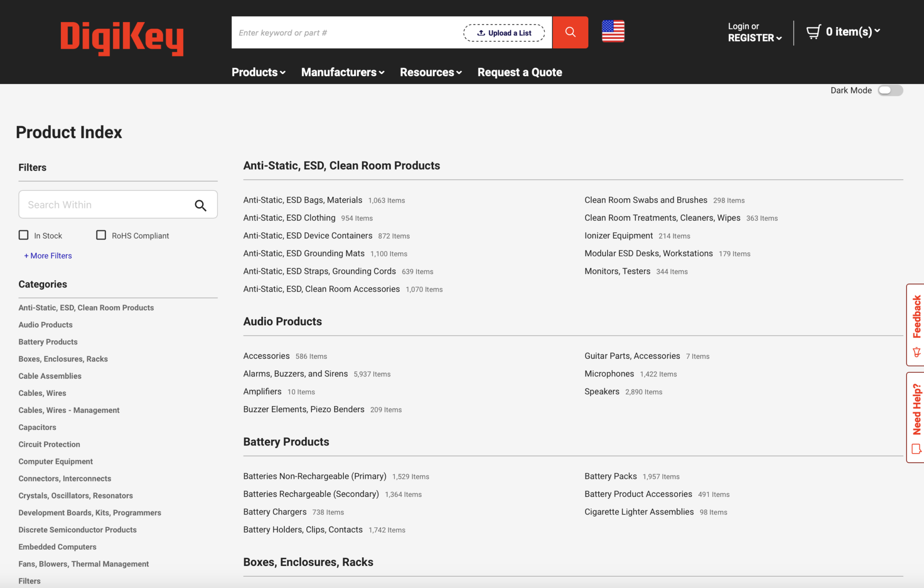Expand the Products menu
The image size is (924, 588).
pyautogui.click(x=259, y=72)
